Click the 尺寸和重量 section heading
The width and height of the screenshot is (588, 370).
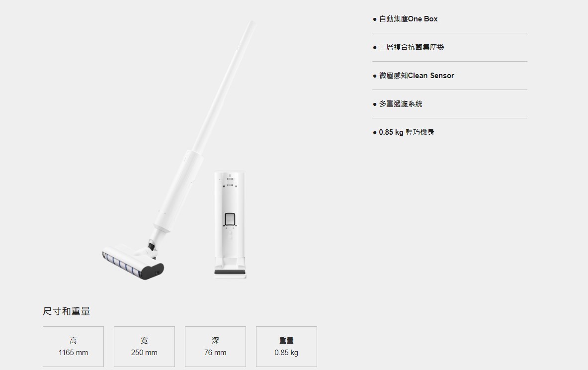[67, 311]
